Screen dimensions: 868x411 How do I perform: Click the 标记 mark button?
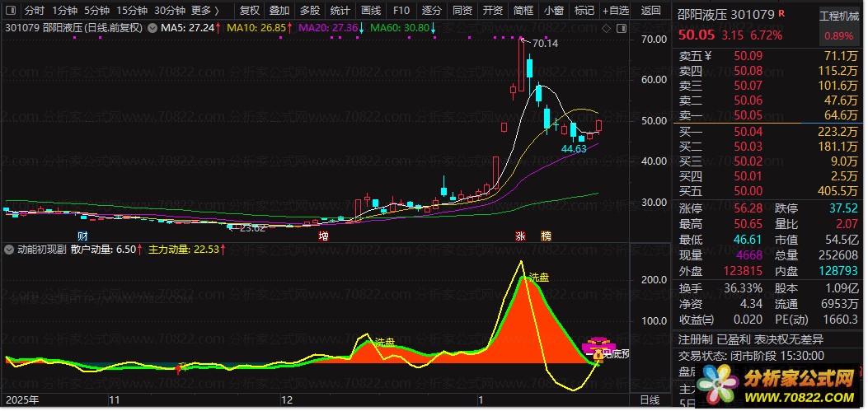[584, 10]
